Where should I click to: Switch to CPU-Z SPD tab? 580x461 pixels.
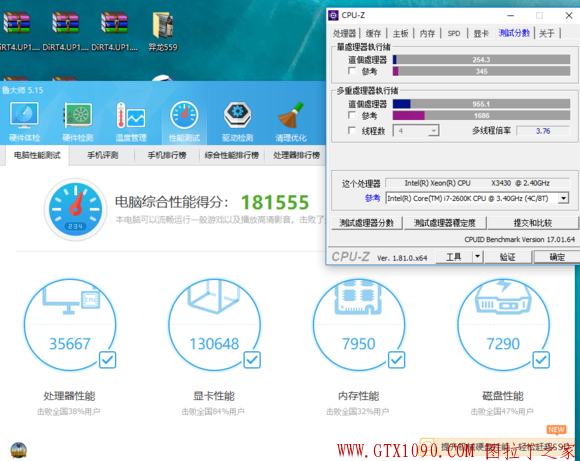pyautogui.click(x=454, y=33)
